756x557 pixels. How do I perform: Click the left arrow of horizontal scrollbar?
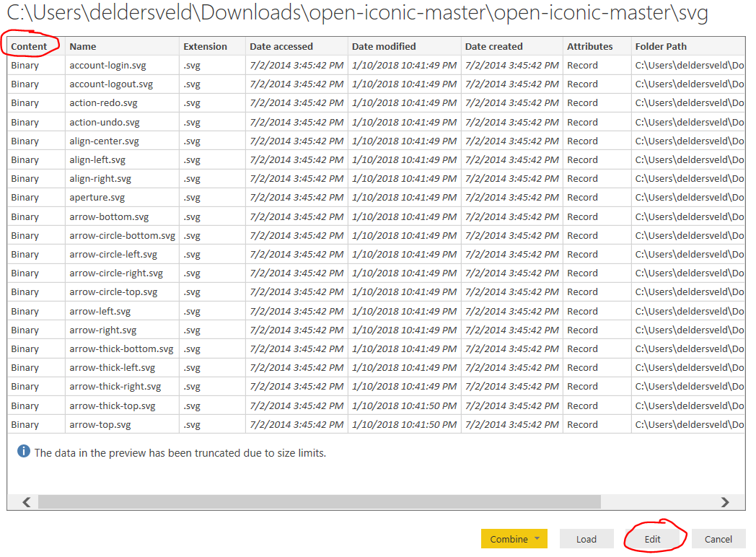27,502
